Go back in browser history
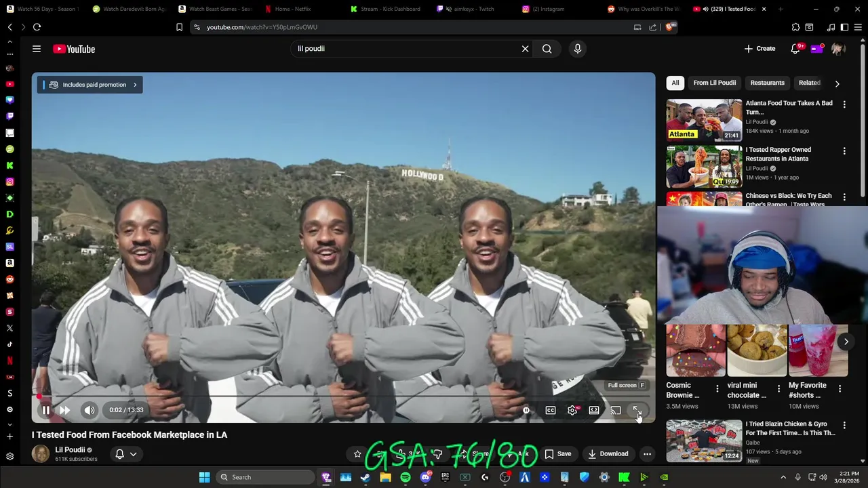Viewport: 868px width, 488px height. pos(9,27)
